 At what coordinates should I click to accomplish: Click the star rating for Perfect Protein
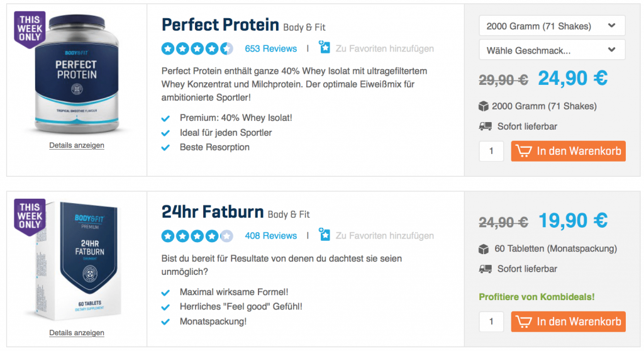[x=197, y=48]
